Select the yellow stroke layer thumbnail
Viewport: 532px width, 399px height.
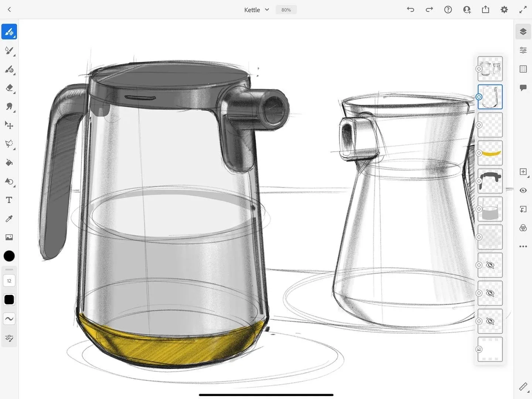click(490, 153)
